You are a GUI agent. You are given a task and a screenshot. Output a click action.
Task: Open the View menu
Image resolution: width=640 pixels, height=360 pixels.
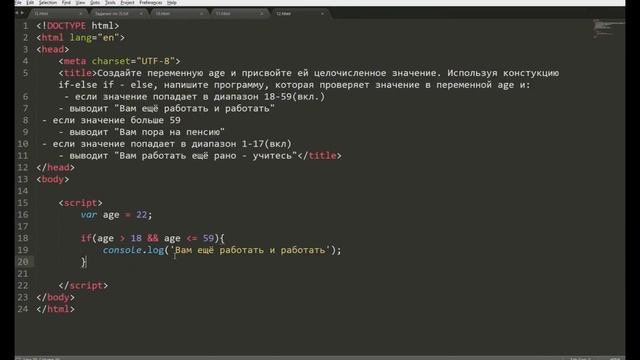pos(80,2)
